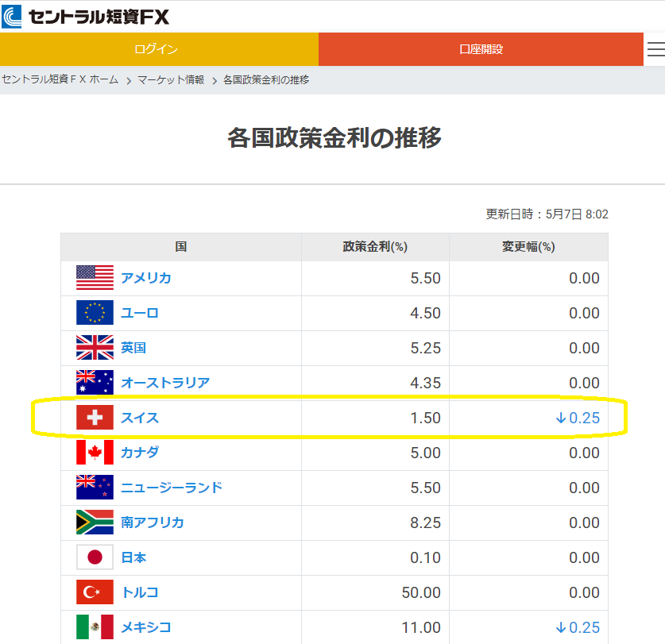This screenshot has width=665, height=644.
Task: Click オーストラリア rate value 4.35
Action: pyautogui.click(x=425, y=383)
